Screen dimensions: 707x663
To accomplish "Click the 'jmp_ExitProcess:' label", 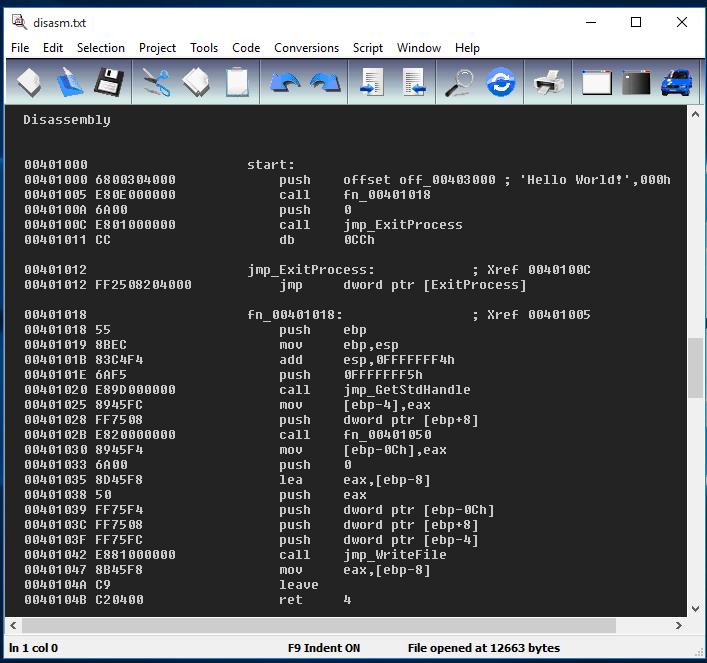I will click(311, 270).
